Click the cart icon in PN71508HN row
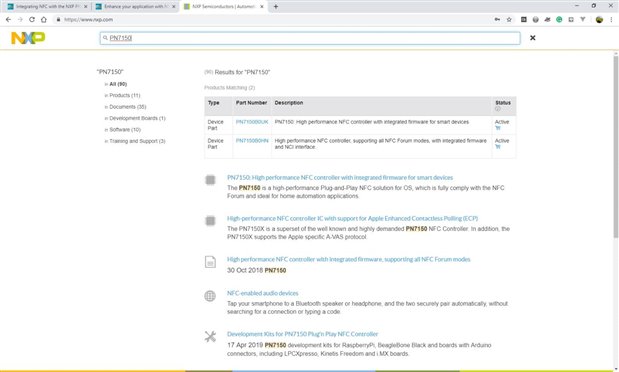This screenshot has width=619, height=372. (497, 147)
